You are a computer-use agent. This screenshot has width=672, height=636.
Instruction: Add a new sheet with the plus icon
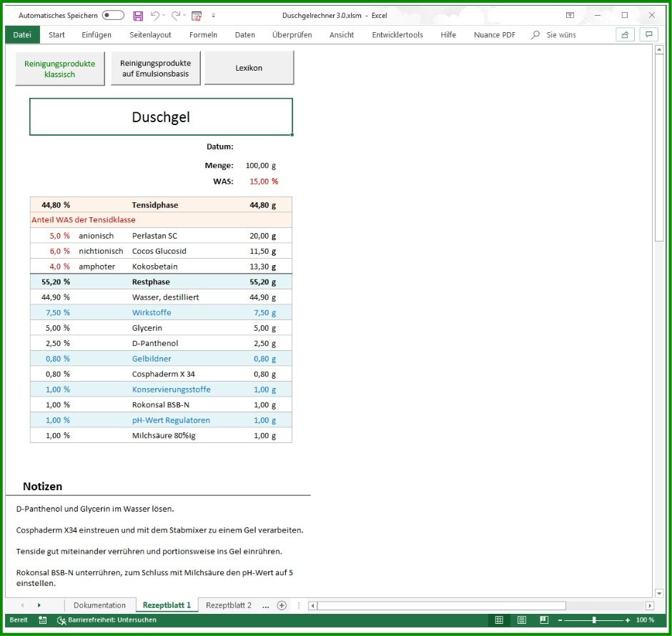pyautogui.click(x=282, y=605)
